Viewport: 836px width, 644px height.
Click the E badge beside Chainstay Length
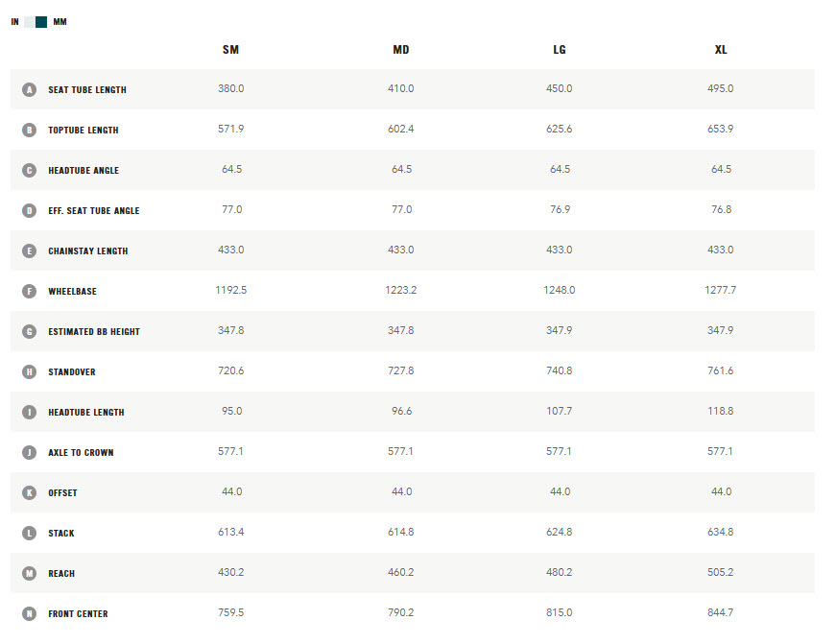[30, 250]
